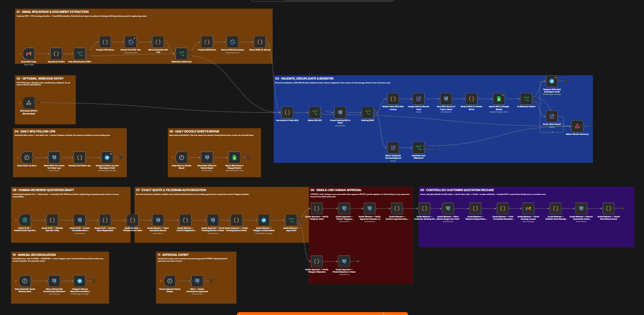
Task: Open the Assign Internal Review Team node
Action: click(x=419, y=99)
